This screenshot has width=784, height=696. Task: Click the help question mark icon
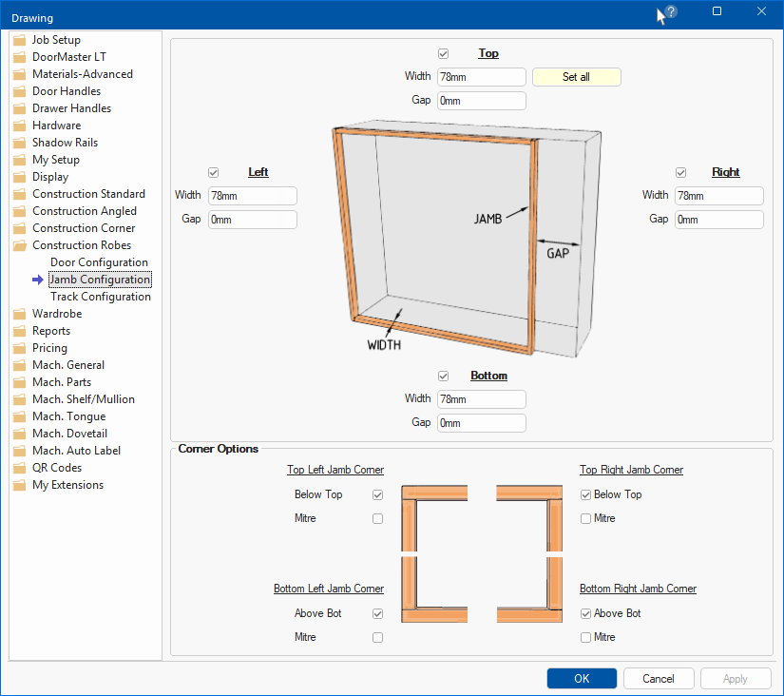pyautogui.click(x=671, y=12)
